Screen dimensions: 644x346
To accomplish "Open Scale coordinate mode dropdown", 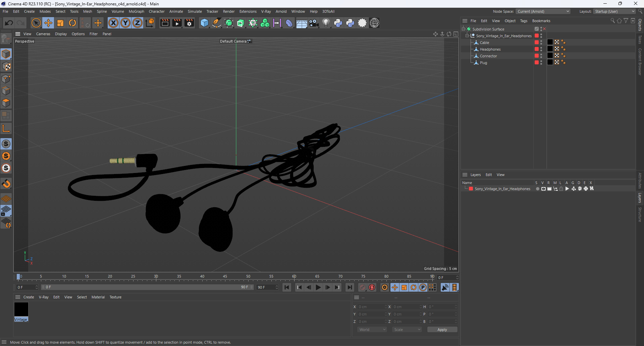I will (407, 330).
